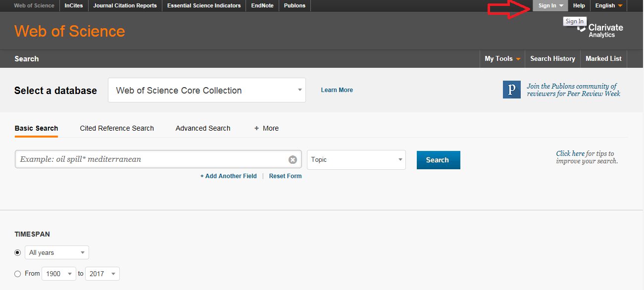The height and width of the screenshot is (290, 644).
Task: Switch to the Cited Reference Search tab
Action: (117, 128)
